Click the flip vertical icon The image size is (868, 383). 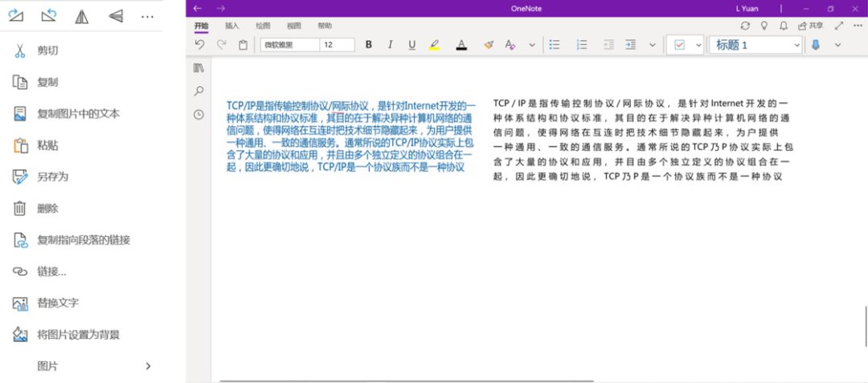(115, 16)
